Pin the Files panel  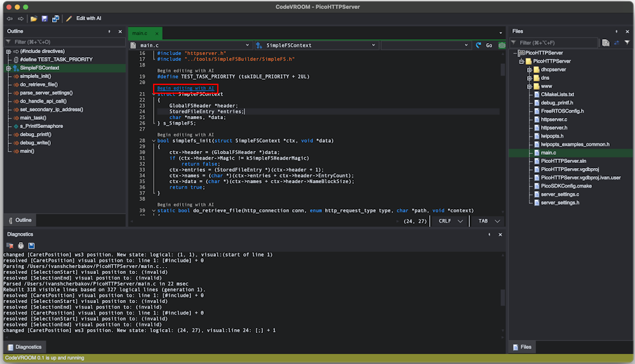pos(617,31)
